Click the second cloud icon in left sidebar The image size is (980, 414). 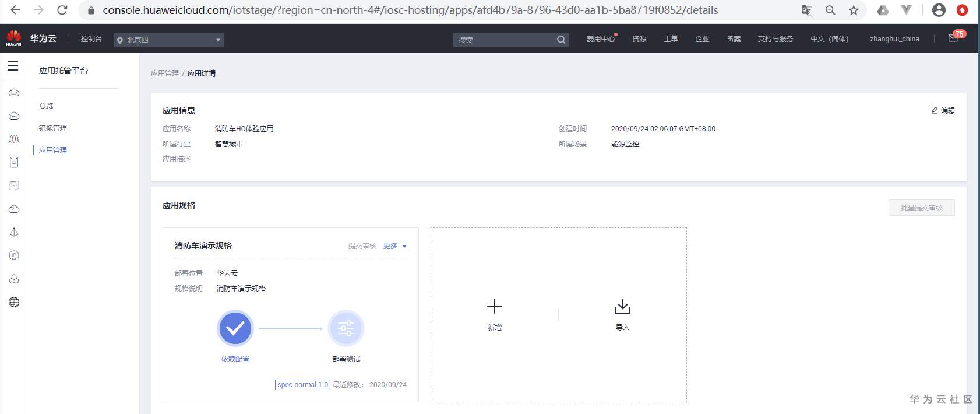[14, 116]
